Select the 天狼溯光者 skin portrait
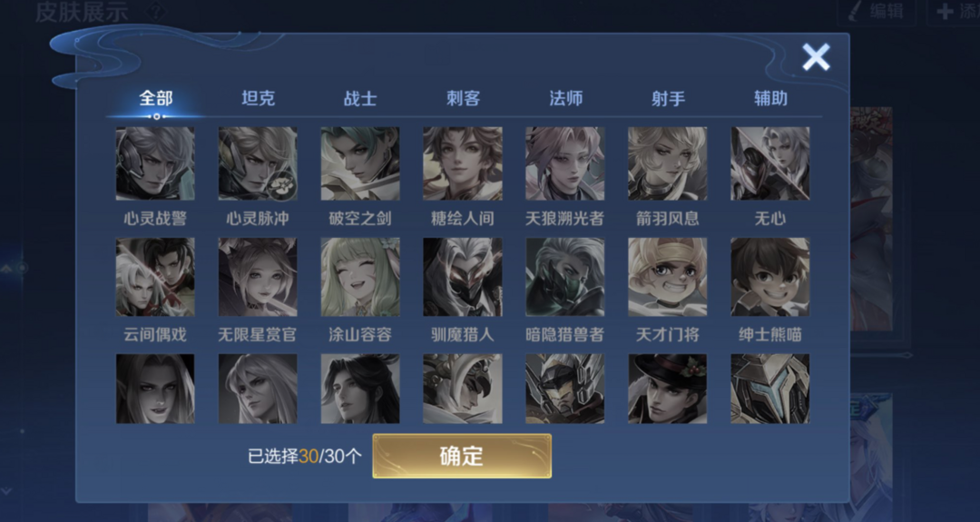This screenshot has width=980, height=522. pyautogui.click(x=565, y=163)
